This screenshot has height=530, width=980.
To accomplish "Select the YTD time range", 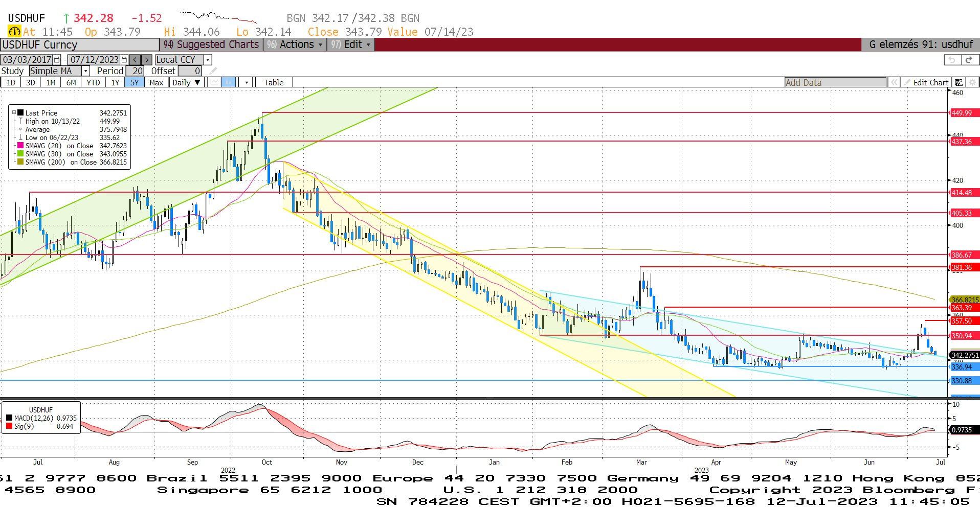I will [93, 82].
